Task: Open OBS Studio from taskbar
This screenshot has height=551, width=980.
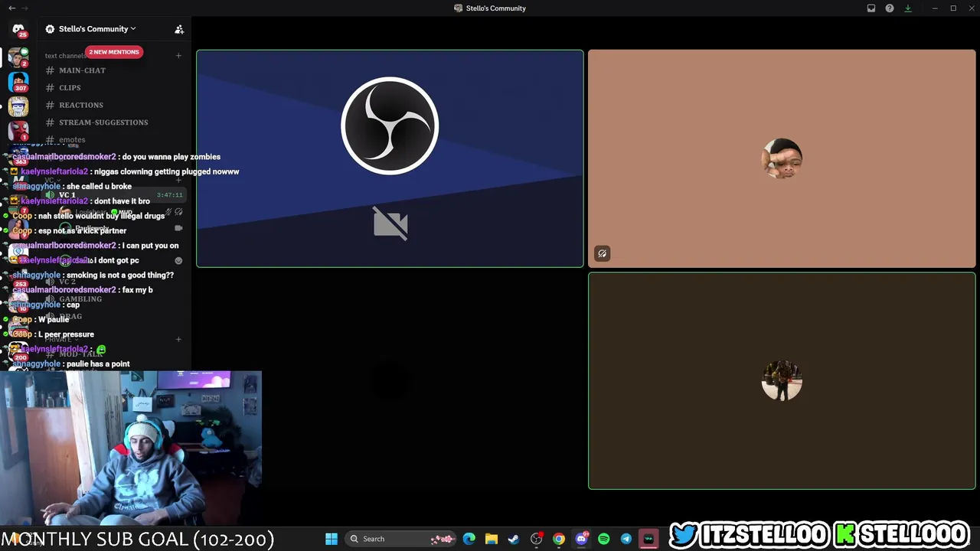Action: click(537, 539)
